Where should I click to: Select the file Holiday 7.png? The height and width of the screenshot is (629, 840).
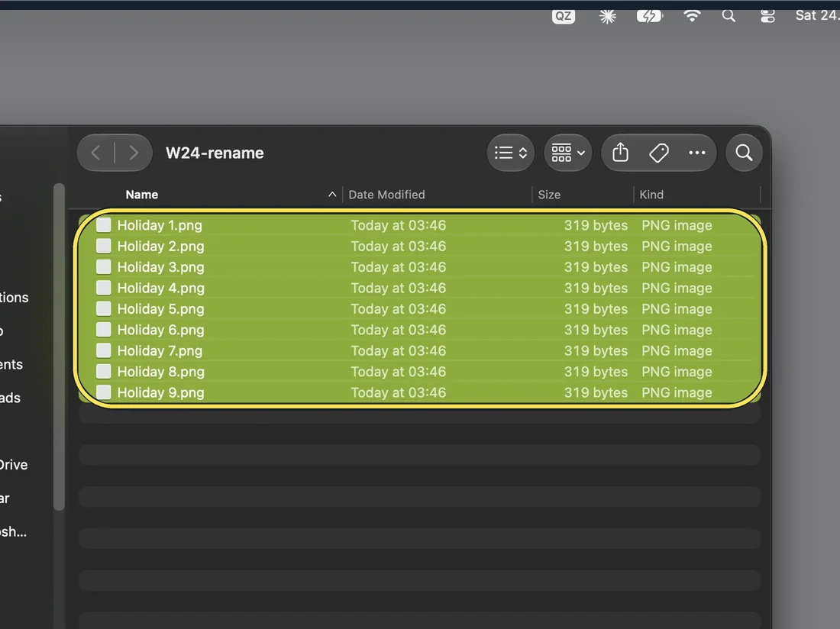tap(419, 350)
